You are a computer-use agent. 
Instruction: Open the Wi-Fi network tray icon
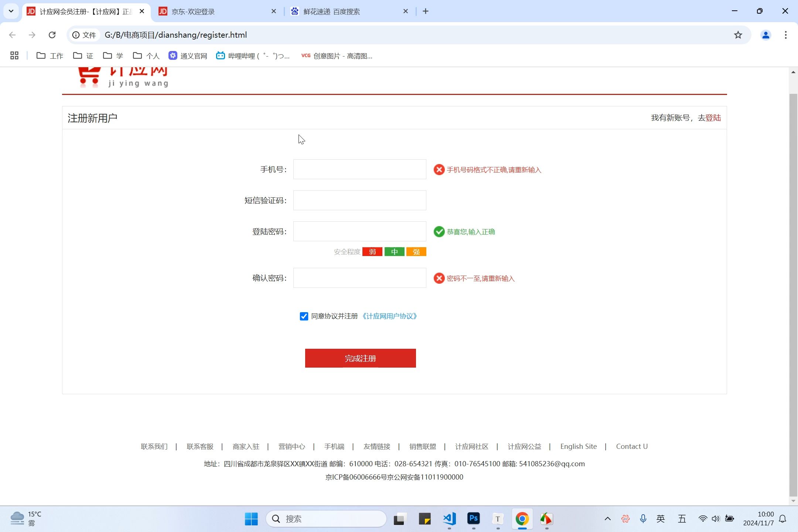click(703, 519)
